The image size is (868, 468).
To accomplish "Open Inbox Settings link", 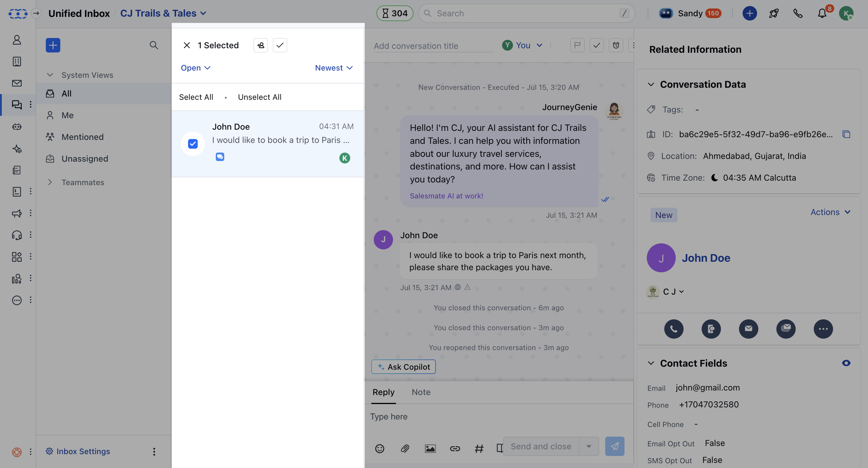I will click(78, 451).
